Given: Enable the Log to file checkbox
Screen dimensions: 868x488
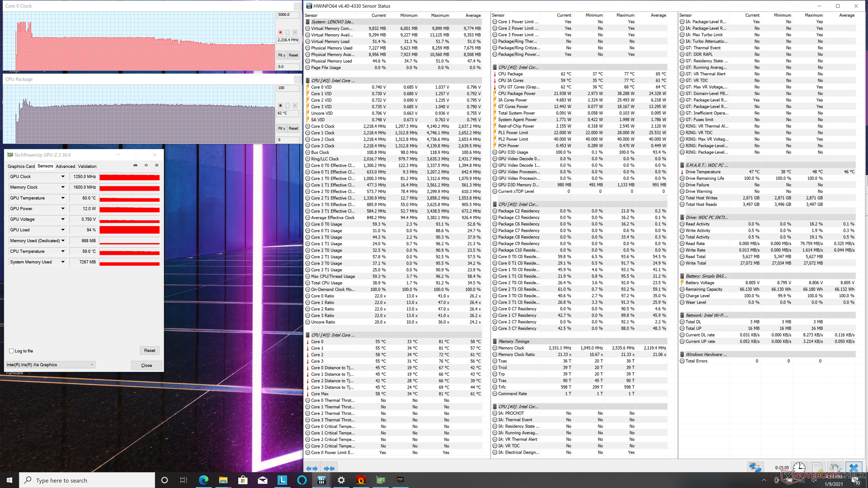Looking at the screenshot, I should pyautogui.click(x=12, y=351).
